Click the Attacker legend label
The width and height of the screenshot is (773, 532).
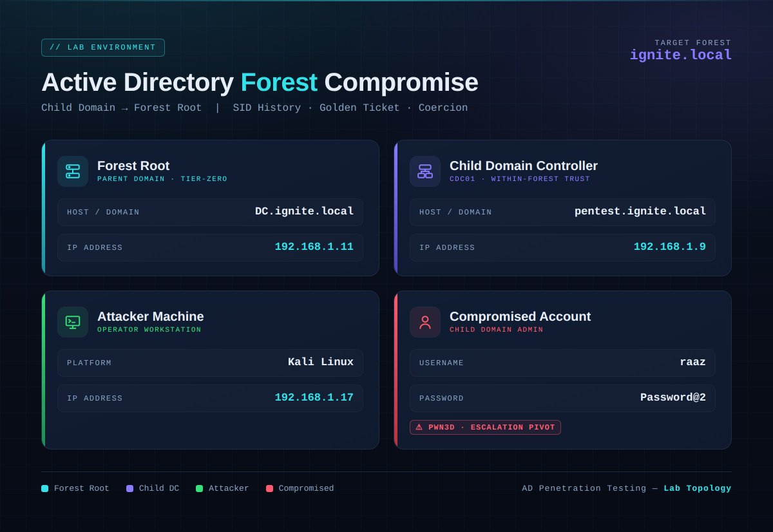pos(229,489)
